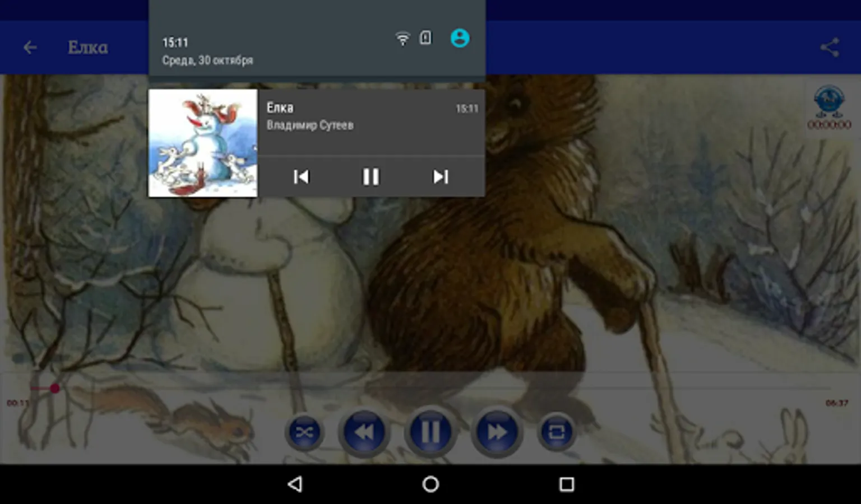Rewind with the blue rewind button

364,432
